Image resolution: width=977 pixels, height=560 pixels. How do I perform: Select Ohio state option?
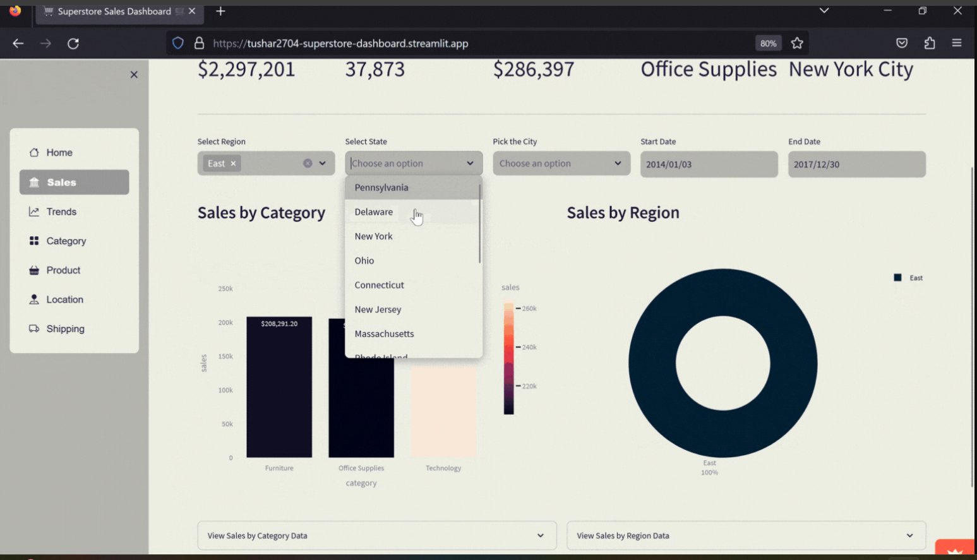[413, 261]
